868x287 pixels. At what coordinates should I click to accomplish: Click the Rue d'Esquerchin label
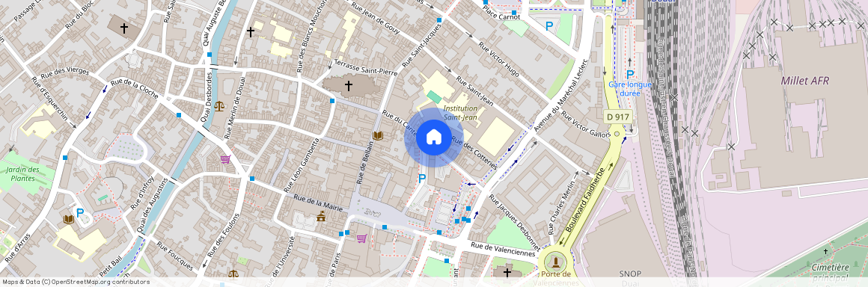click(x=50, y=99)
